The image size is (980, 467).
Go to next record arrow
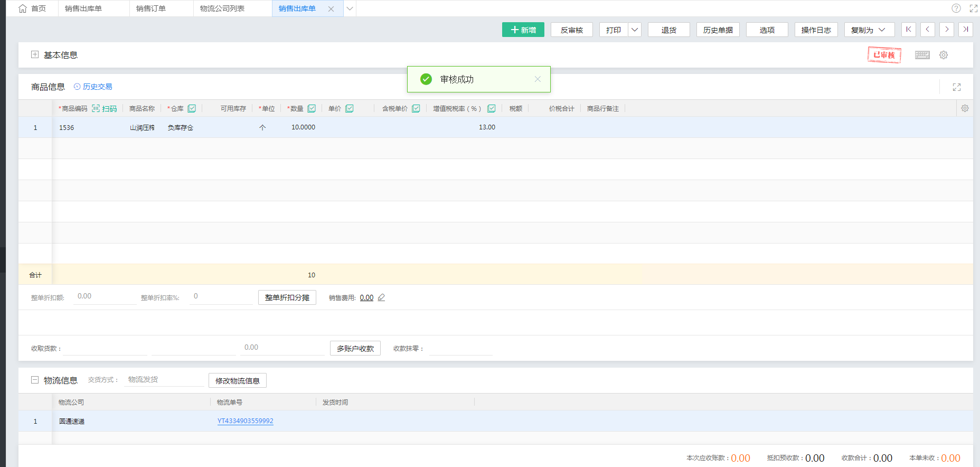pos(947,30)
